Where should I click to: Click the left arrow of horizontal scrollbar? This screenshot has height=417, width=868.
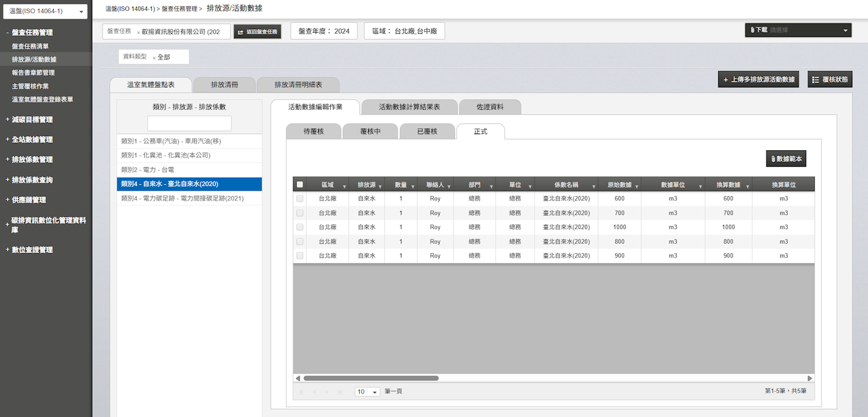tap(298, 378)
